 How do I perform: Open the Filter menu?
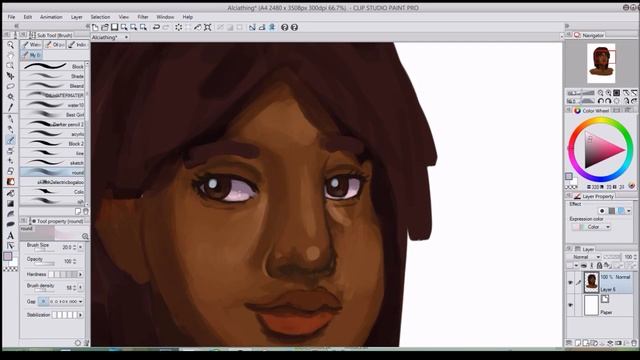coord(143,17)
